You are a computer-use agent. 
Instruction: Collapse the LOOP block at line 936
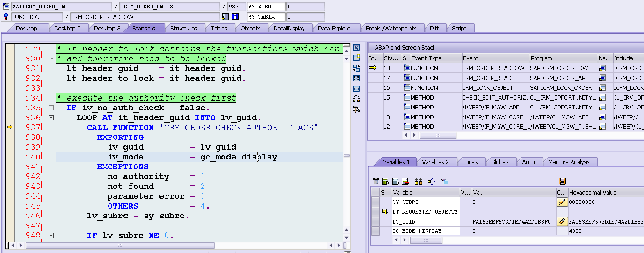click(x=51, y=118)
